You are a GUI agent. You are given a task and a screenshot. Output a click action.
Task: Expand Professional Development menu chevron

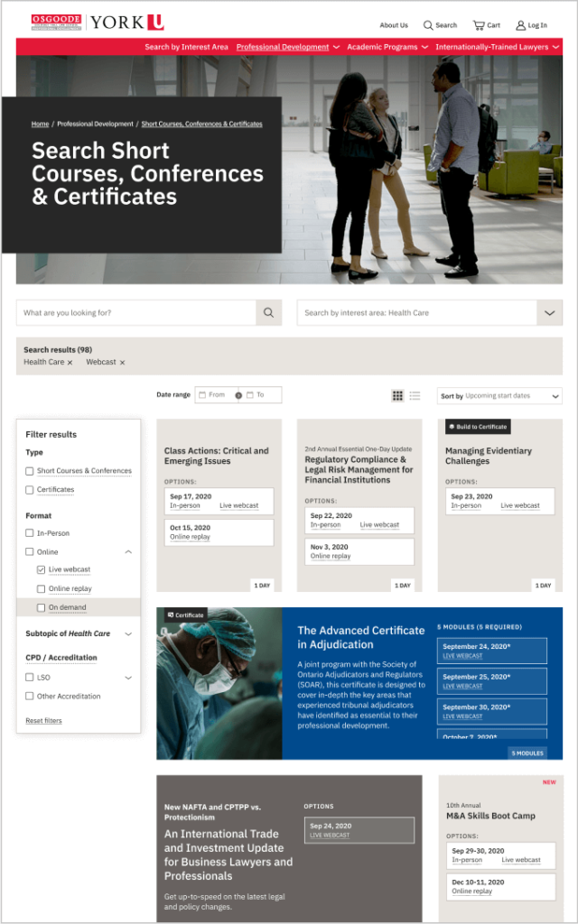tap(336, 47)
